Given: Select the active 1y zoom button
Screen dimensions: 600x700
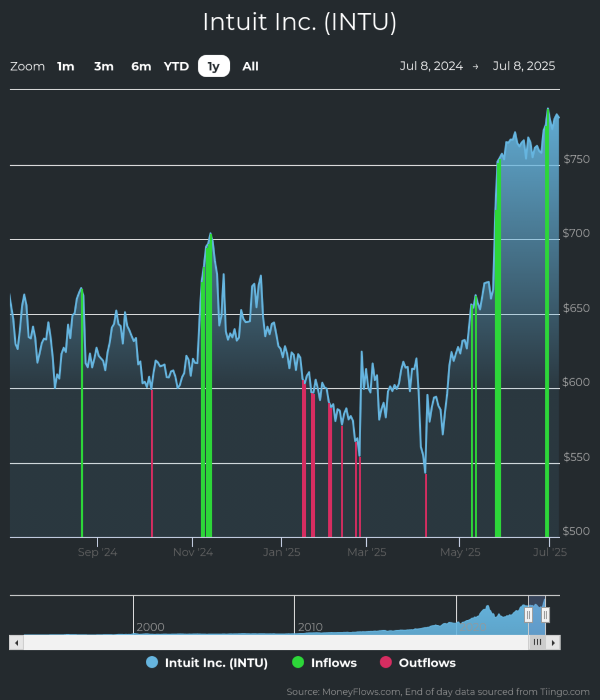Looking at the screenshot, I should [x=214, y=67].
